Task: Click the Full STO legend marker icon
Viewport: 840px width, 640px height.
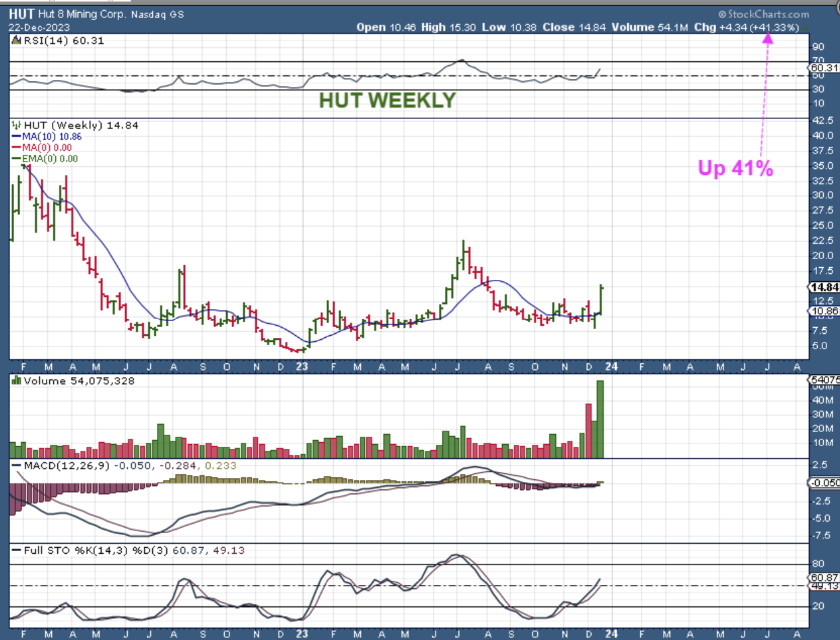Action: pyautogui.click(x=16, y=550)
